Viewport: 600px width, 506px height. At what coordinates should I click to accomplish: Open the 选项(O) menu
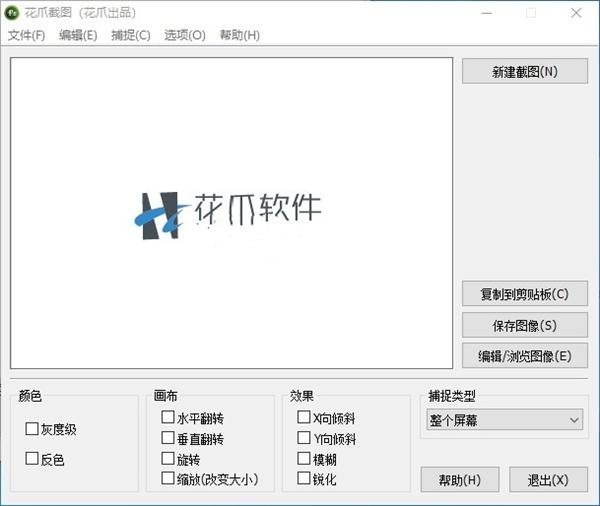(x=185, y=35)
